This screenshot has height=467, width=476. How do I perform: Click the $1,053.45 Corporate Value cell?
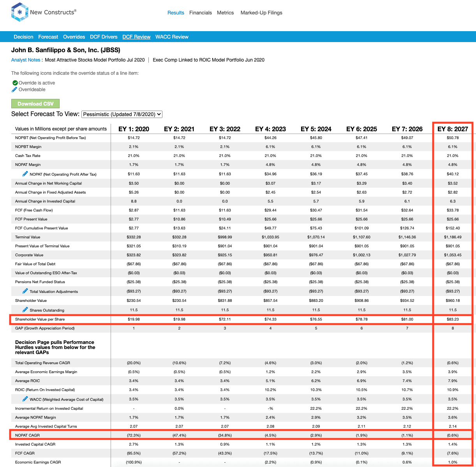tap(453, 255)
